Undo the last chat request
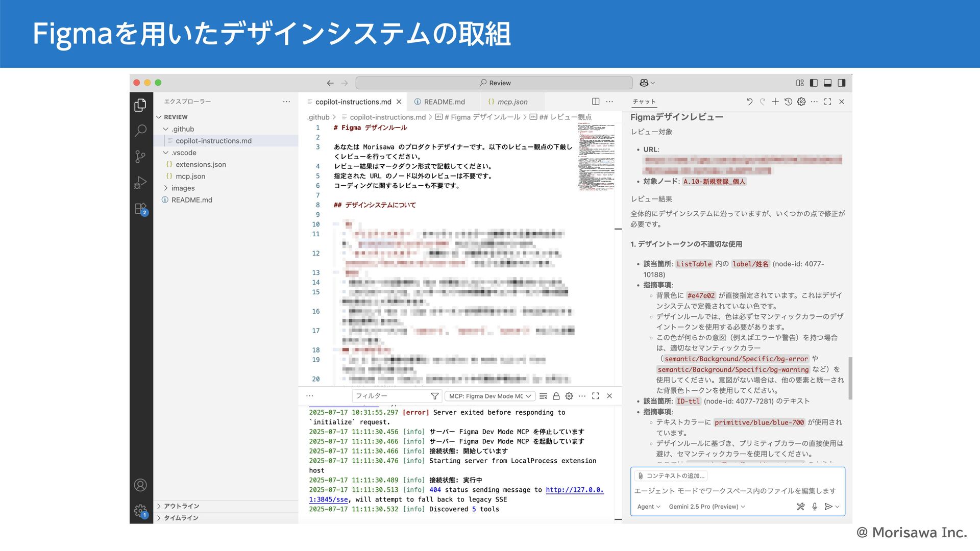Screen dimensions: 980x551 point(749,102)
